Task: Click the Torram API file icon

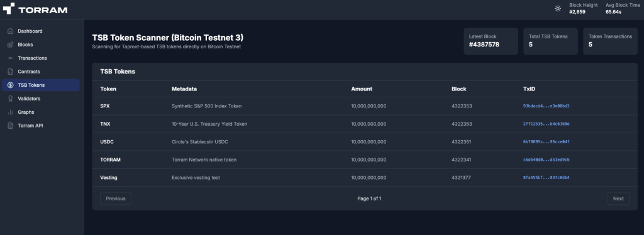Action: [x=10, y=126]
